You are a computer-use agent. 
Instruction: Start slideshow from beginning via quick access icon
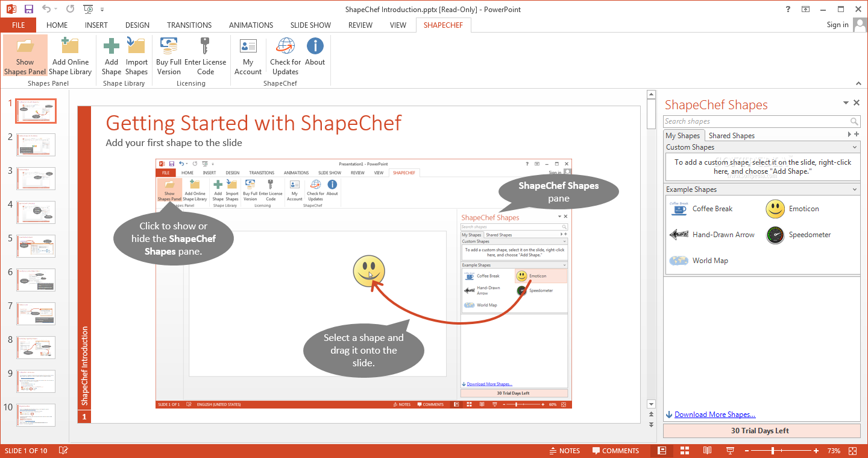(x=89, y=9)
